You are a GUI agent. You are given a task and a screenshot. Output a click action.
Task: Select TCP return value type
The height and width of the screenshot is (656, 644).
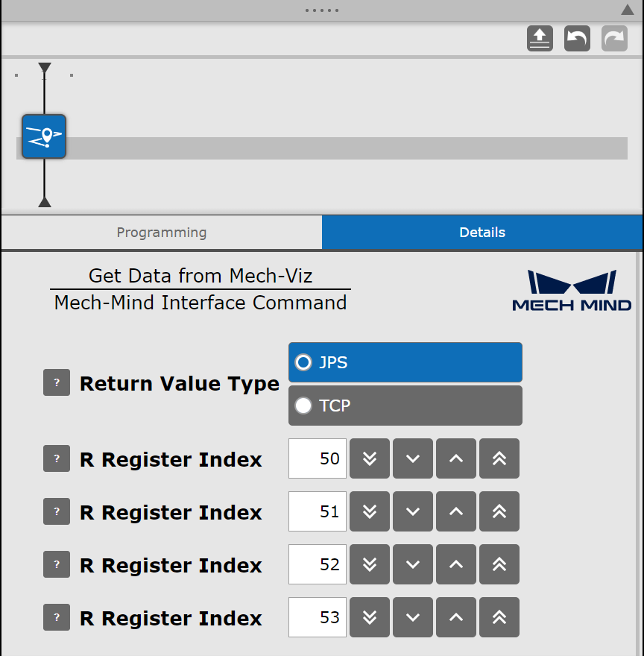[x=405, y=406]
